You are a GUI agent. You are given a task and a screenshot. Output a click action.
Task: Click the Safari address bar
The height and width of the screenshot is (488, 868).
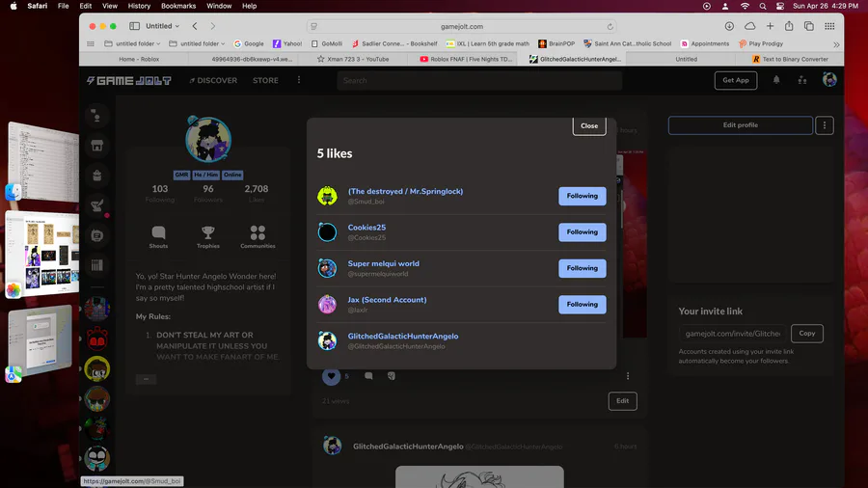coord(461,27)
